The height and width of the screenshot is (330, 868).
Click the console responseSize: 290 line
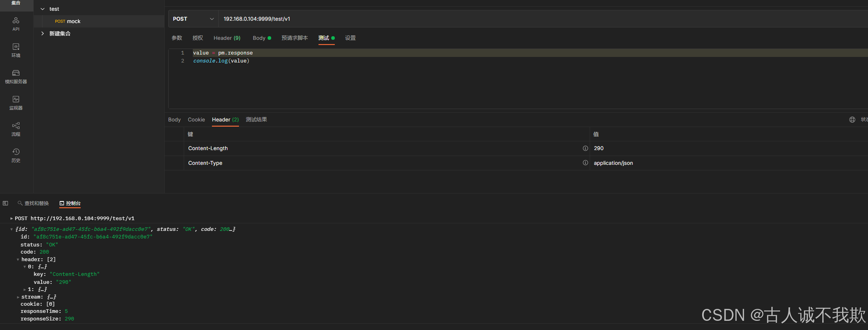pyautogui.click(x=47, y=318)
